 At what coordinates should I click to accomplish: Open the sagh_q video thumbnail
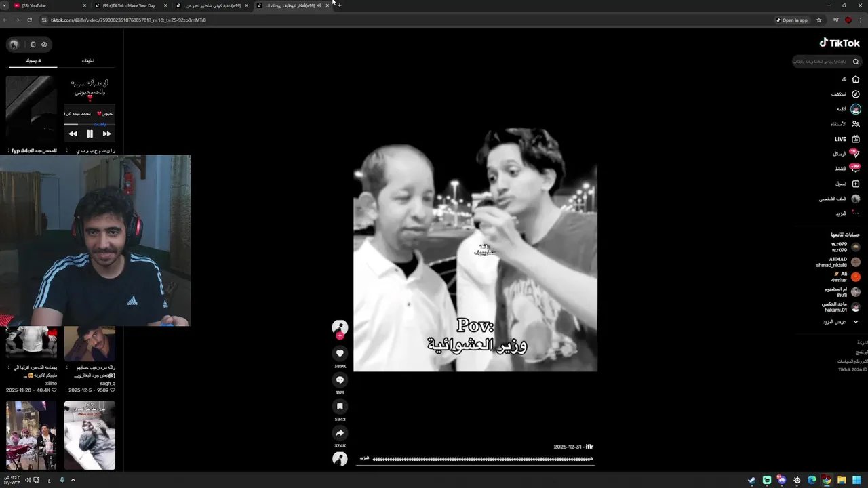90,344
